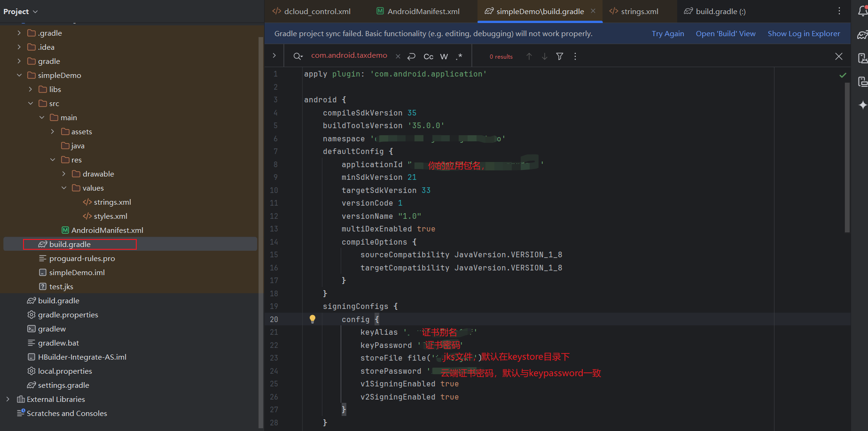868x431 pixels.
Task: Open the editor tabs more options menu
Action: 839,11
